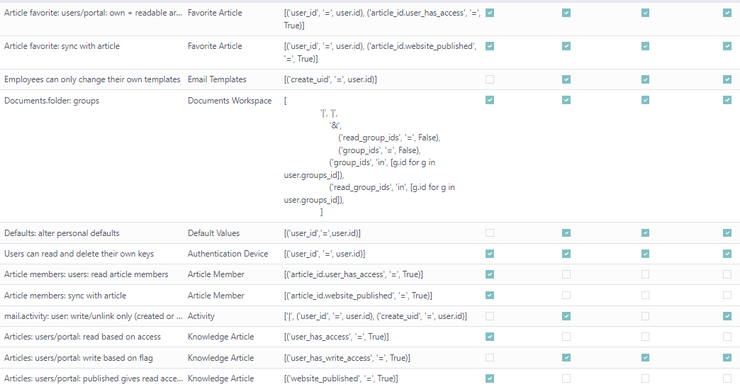Open 'Articles: users/portal: write based on flag'
The image size is (740, 387).
78,358
